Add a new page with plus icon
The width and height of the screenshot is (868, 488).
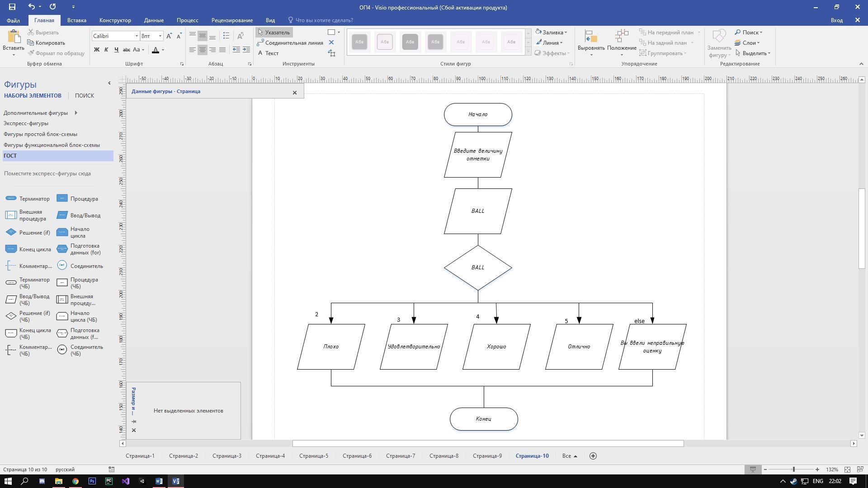(x=593, y=456)
